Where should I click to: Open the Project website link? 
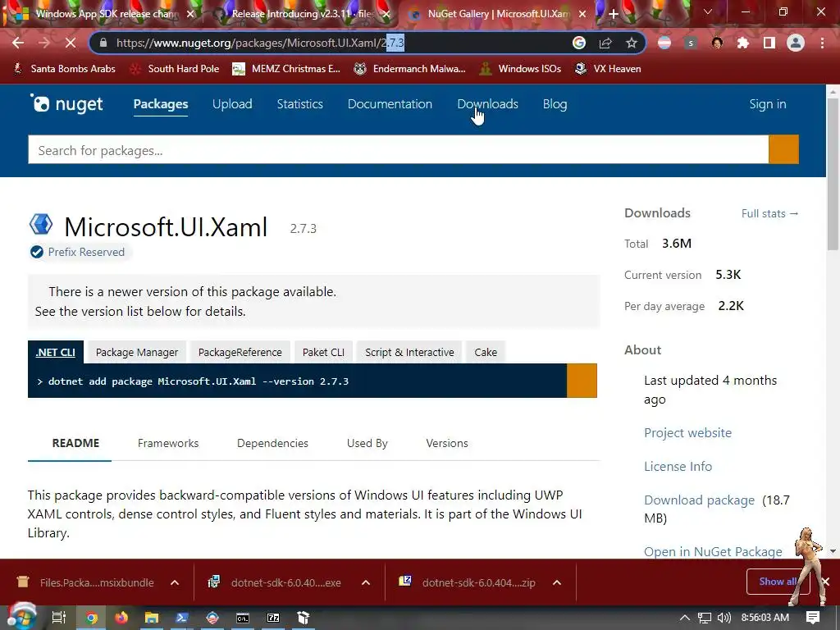click(688, 432)
